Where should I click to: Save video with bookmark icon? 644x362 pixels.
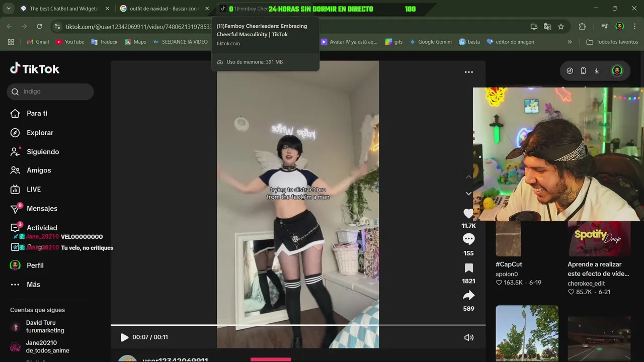point(468,267)
